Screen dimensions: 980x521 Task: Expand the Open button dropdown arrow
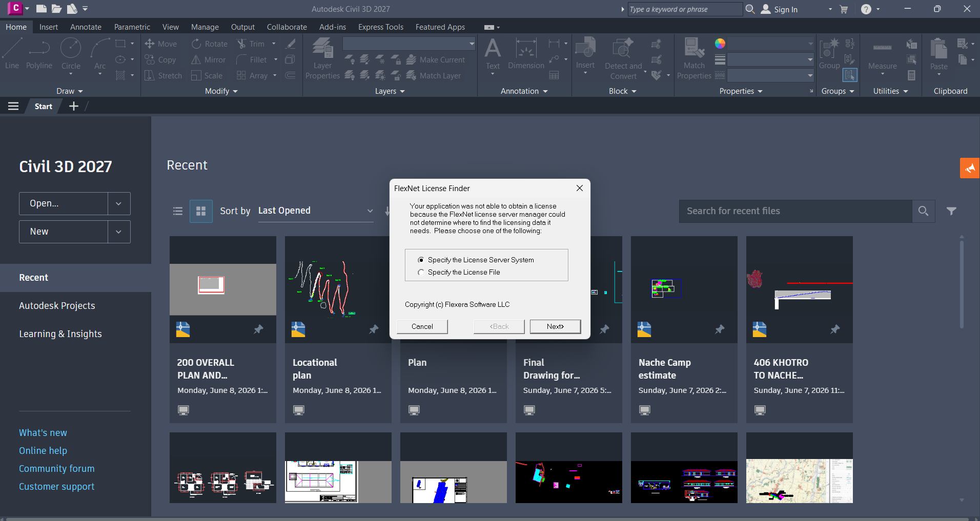tap(119, 203)
